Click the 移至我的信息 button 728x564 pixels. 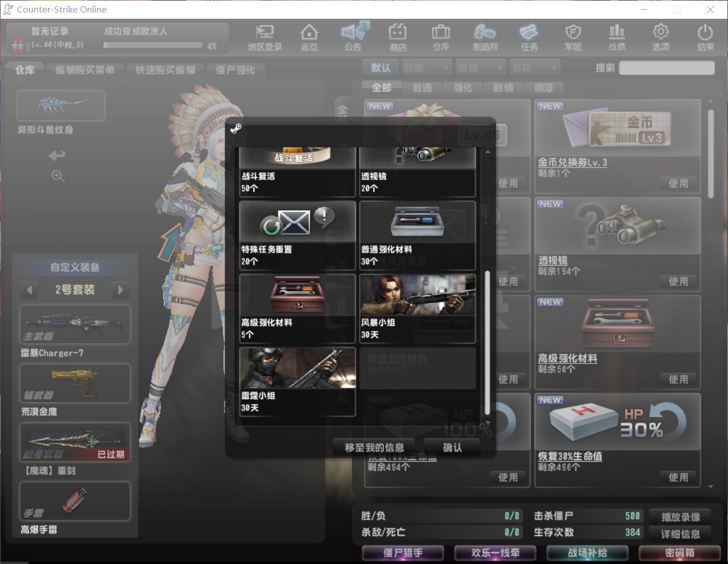pyautogui.click(x=374, y=448)
